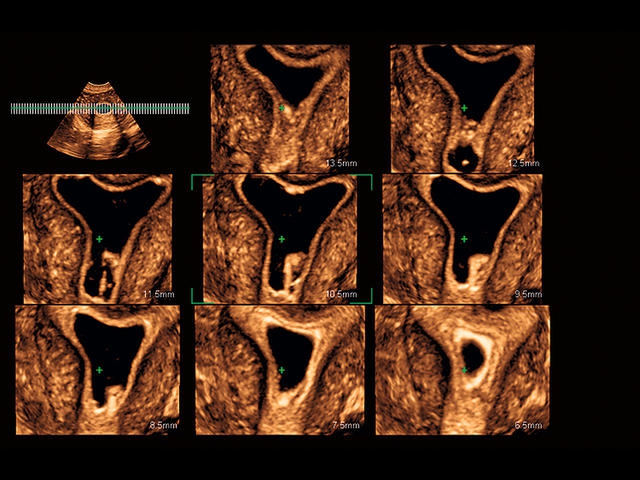Click the green center cross in 13.5mm slice
Viewport: 640px width, 480px height.
pos(281,107)
